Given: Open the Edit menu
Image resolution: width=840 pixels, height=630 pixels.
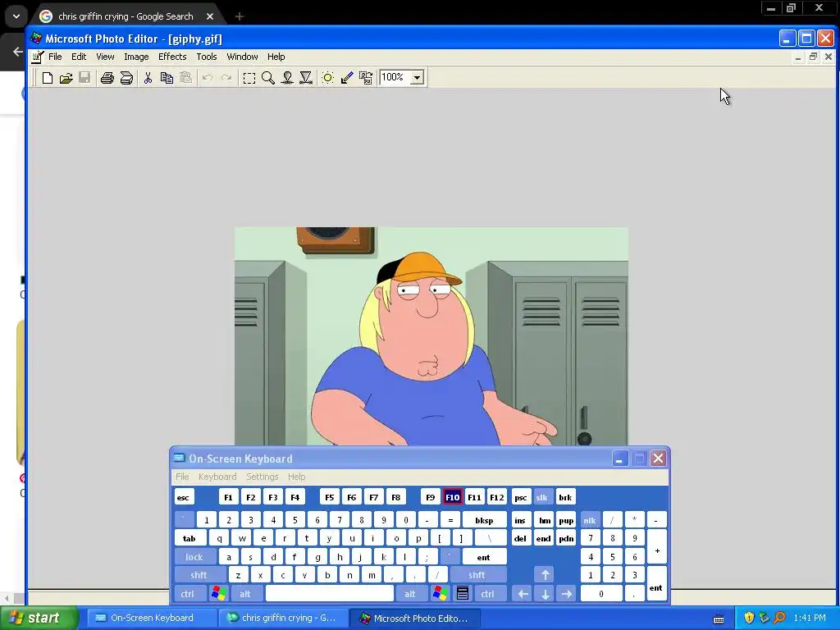Looking at the screenshot, I should click(x=79, y=57).
